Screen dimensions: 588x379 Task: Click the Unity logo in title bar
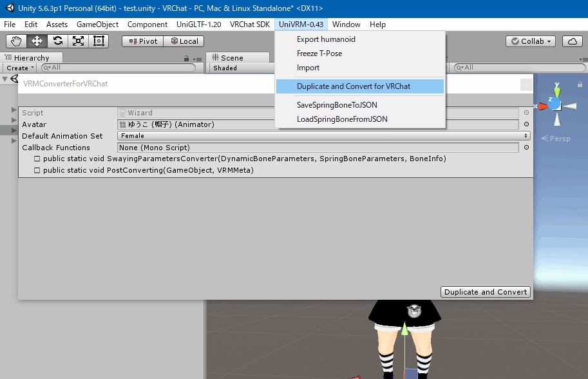10,8
